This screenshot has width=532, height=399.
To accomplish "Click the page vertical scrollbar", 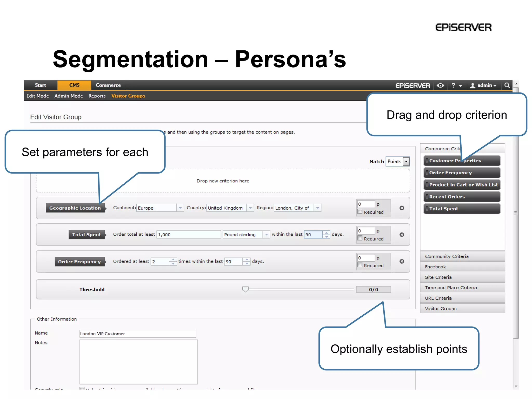I will tap(516, 213).
